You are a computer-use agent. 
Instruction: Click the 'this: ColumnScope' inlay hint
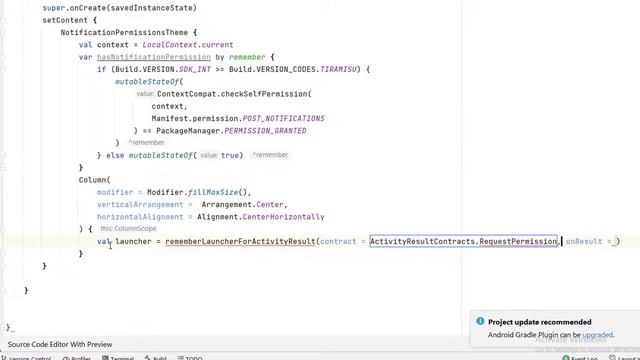(x=128, y=229)
